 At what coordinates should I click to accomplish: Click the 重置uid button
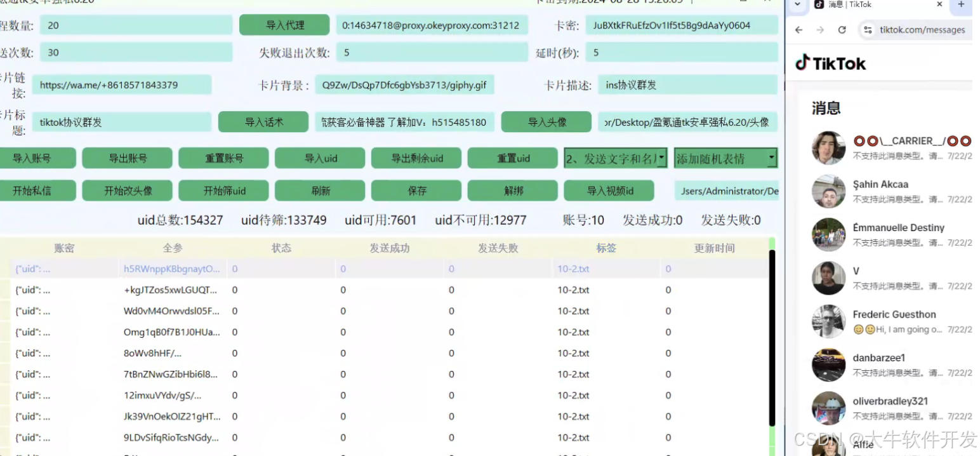(513, 158)
